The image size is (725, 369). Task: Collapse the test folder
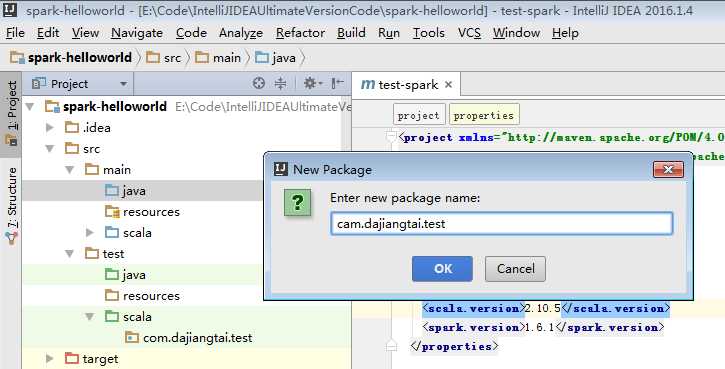click(70, 254)
